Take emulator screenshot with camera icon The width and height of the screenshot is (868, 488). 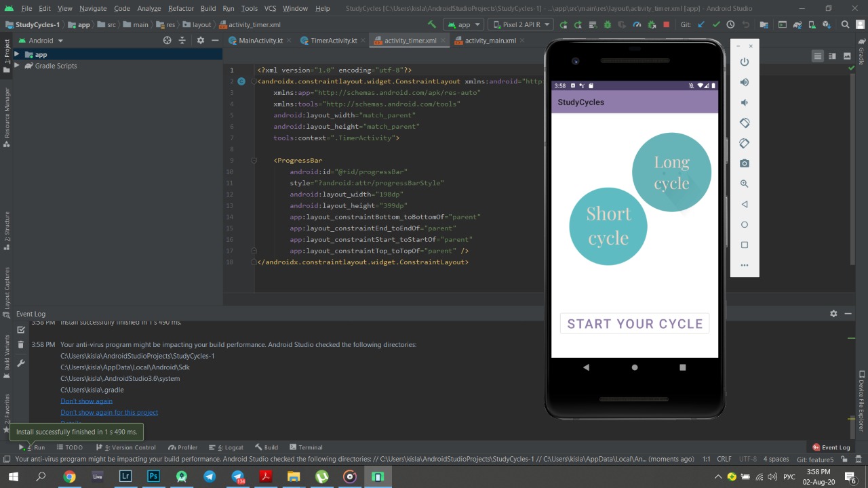(x=745, y=163)
